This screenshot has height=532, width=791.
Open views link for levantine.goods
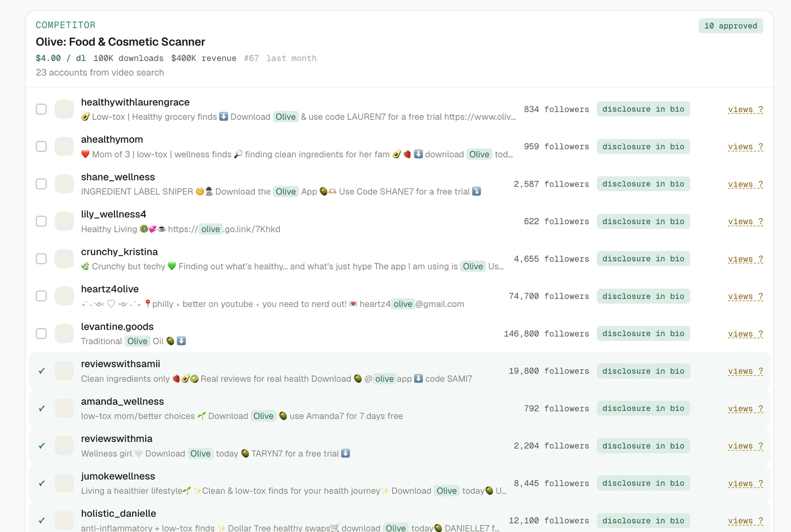(746, 334)
